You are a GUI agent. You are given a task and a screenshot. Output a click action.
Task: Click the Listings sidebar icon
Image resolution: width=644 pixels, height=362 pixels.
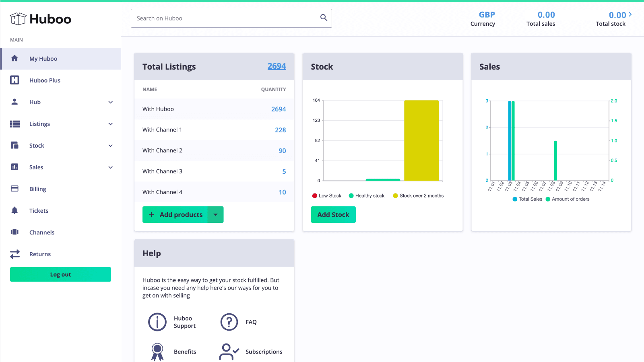[14, 123]
